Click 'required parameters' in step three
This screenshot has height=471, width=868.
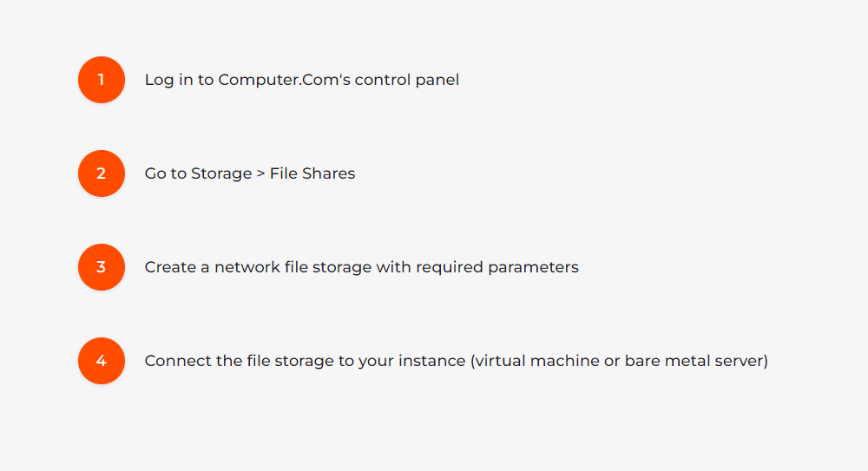click(496, 267)
